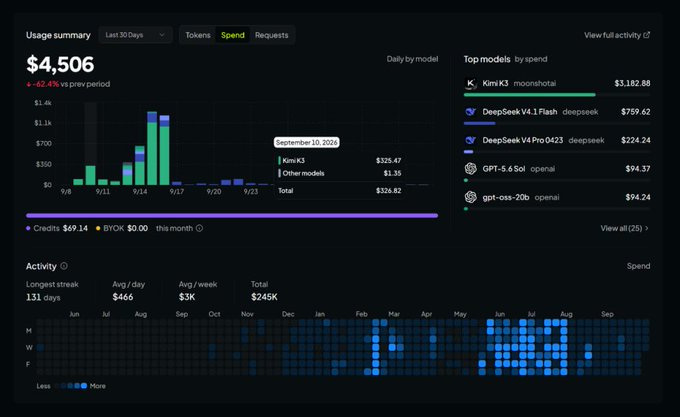Click the info icon beside Activity heading
The image size is (680, 417).
[64, 266]
